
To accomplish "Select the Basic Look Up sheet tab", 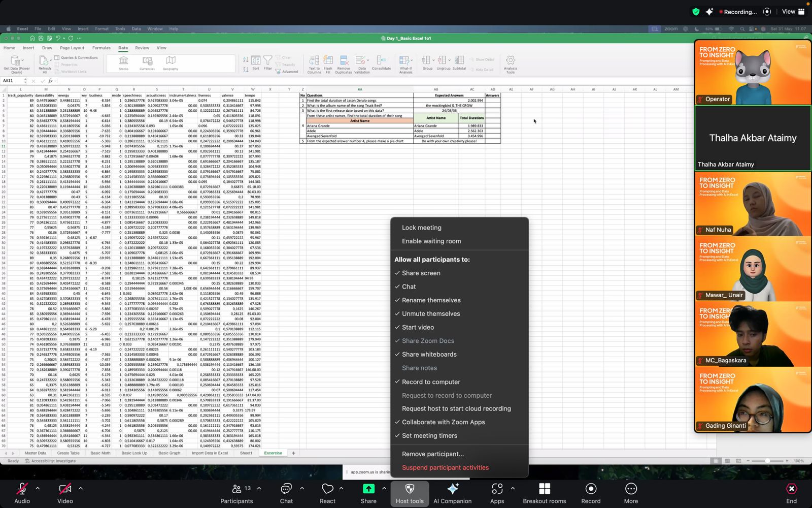I will point(134,453).
